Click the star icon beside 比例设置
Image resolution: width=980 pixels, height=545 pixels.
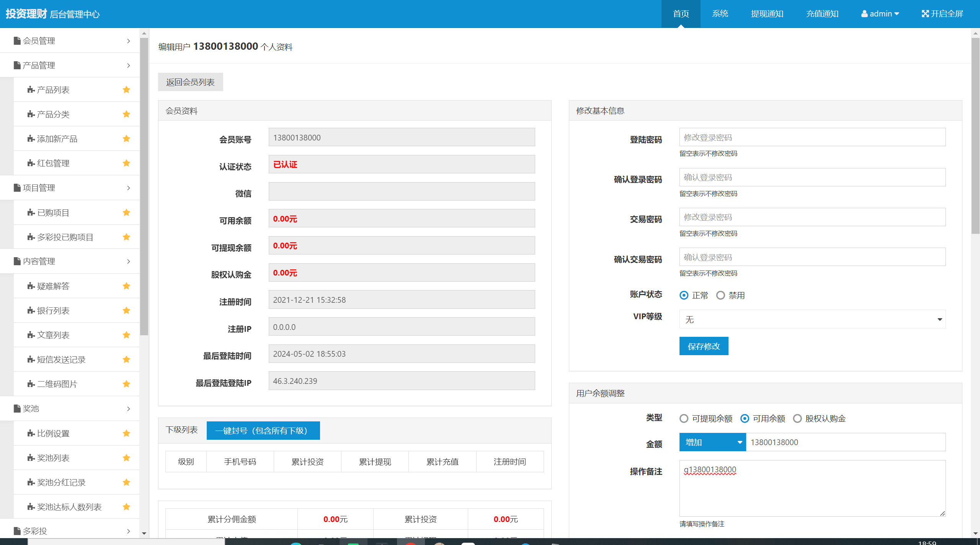[x=126, y=433]
